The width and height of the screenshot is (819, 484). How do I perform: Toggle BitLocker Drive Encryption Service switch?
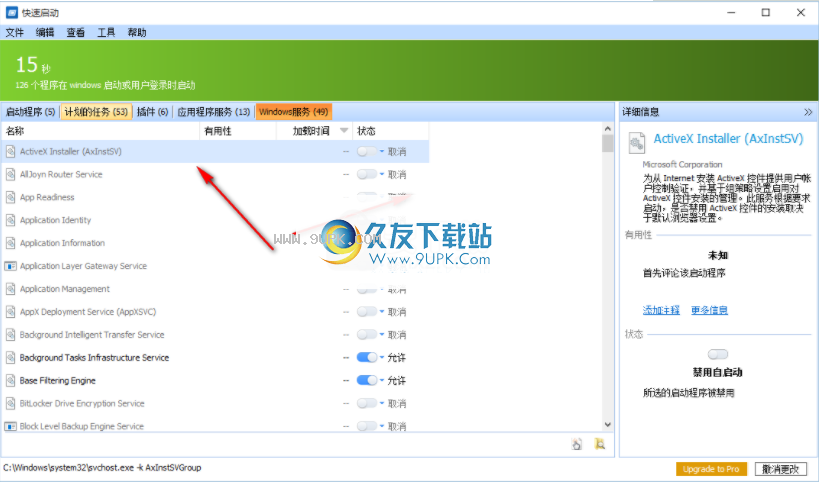tap(367, 404)
